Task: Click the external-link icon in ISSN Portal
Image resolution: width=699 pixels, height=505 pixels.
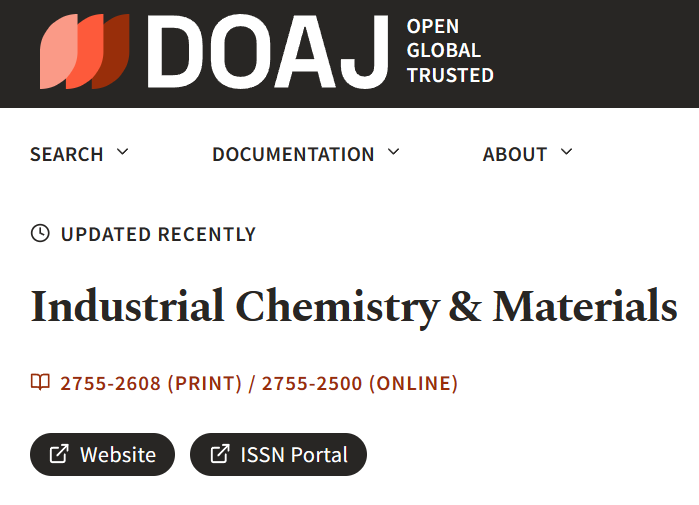Action: [x=219, y=454]
